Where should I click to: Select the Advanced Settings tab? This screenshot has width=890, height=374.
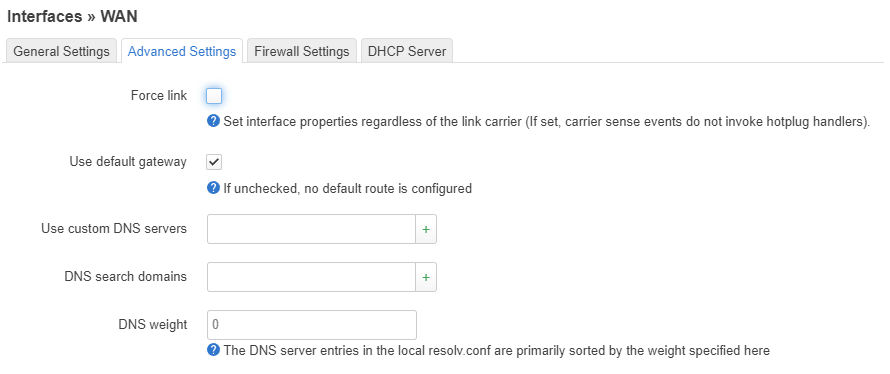pyautogui.click(x=182, y=51)
